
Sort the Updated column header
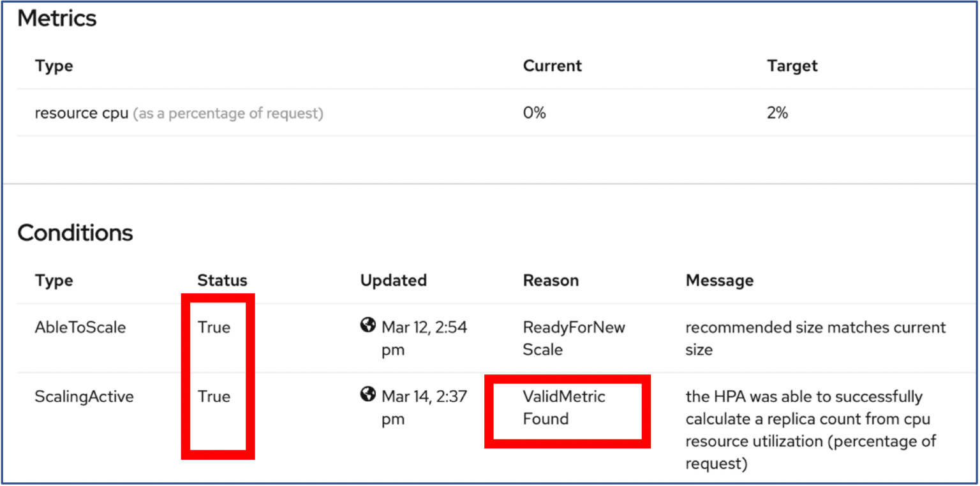[394, 280]
